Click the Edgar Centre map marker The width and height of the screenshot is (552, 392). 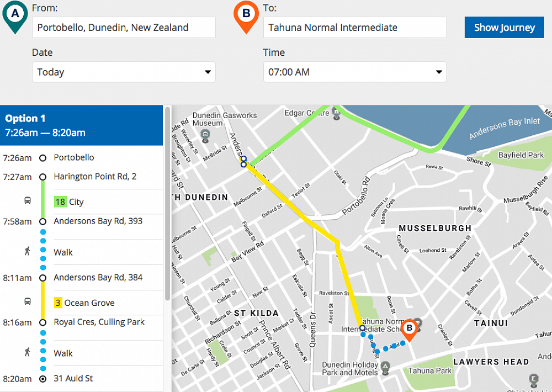[336, 114]
